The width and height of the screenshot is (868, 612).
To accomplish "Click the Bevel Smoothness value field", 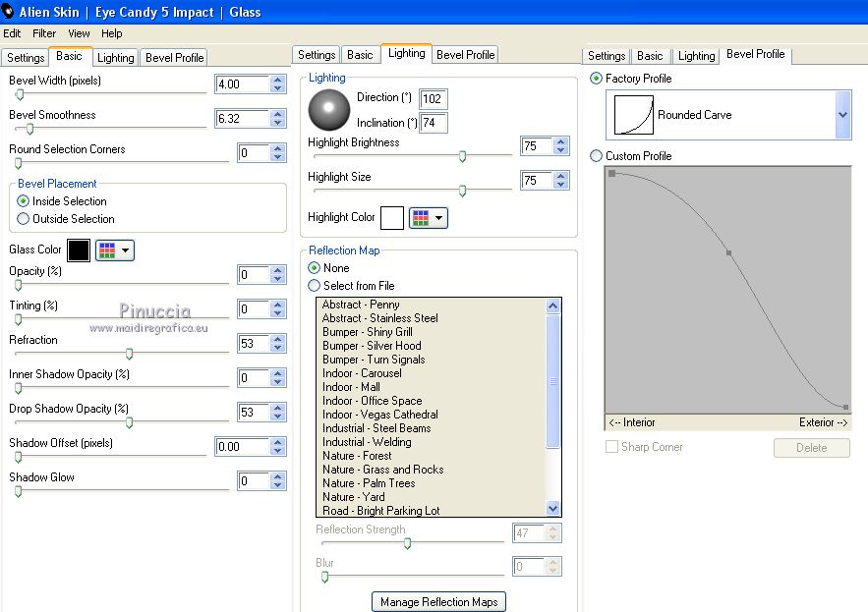I will coord(243,119).
